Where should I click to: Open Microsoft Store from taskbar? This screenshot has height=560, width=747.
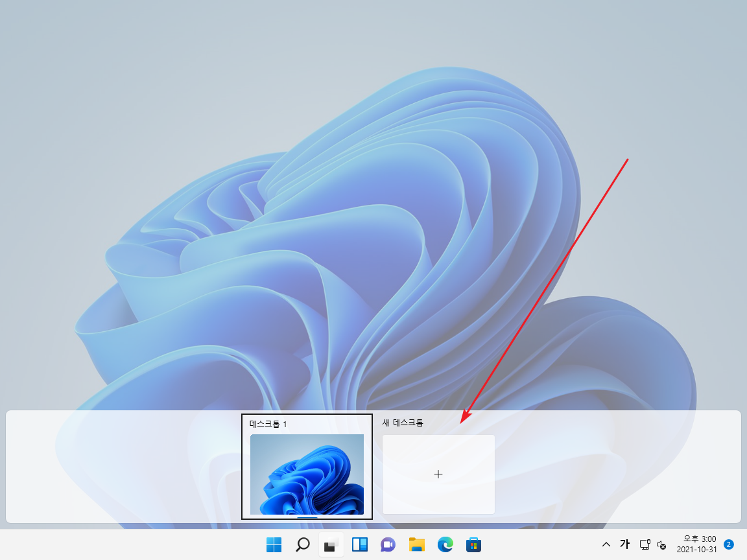(473, 544)
